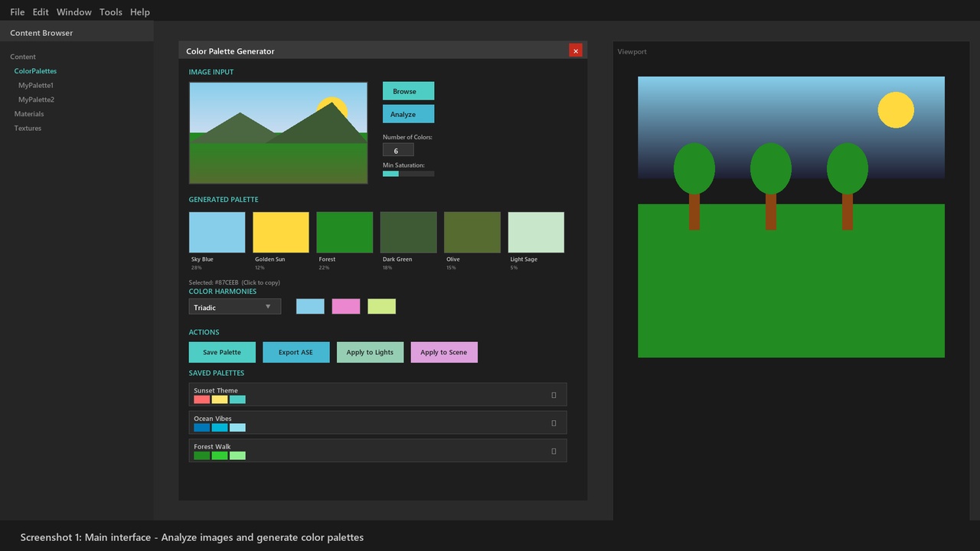Click the Content Browser panel header

(77, 33)
